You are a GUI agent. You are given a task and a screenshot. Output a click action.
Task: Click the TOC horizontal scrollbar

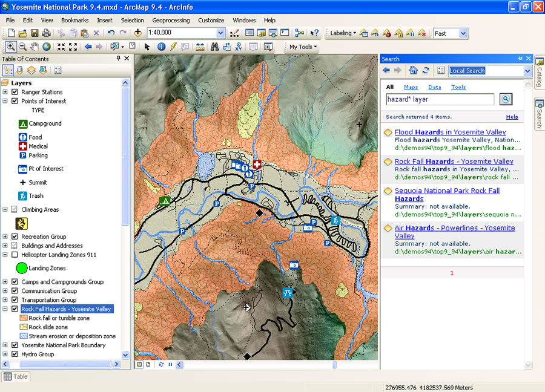tap(65, 364)
